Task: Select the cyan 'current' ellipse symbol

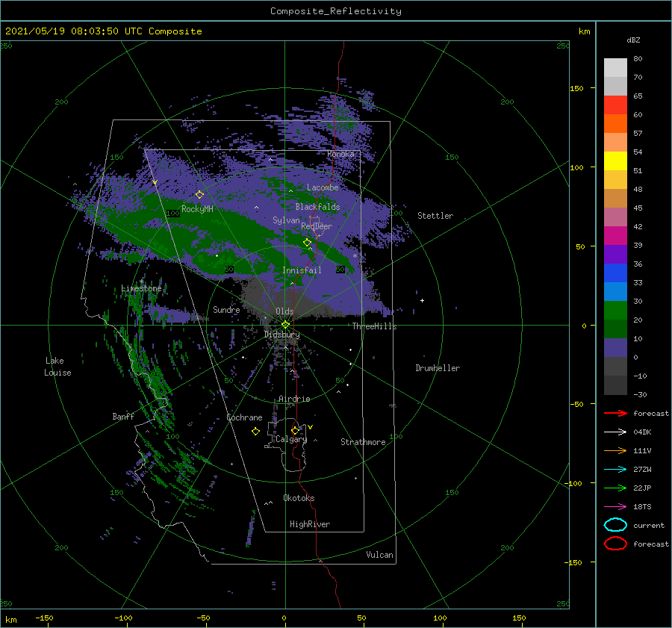Action: (x=615, y=525)
